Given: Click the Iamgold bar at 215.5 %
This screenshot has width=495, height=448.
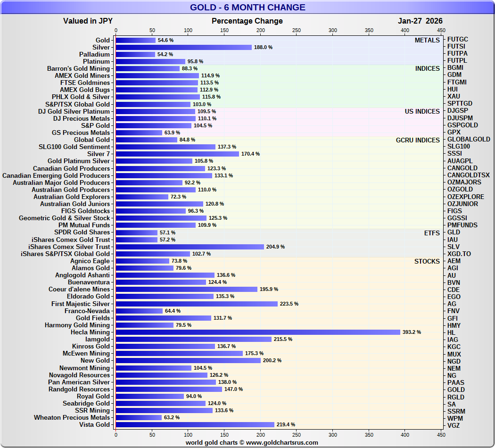Looking at the screenshot, I should [x=193, y=339].
